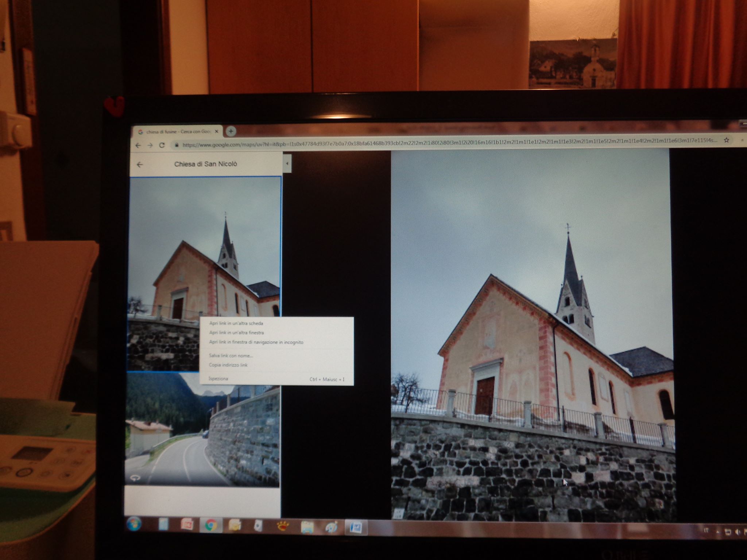This screenshot has width=747, height=560.
Task: Go back using the browser back arrow
Action: (x=138, y=145)
